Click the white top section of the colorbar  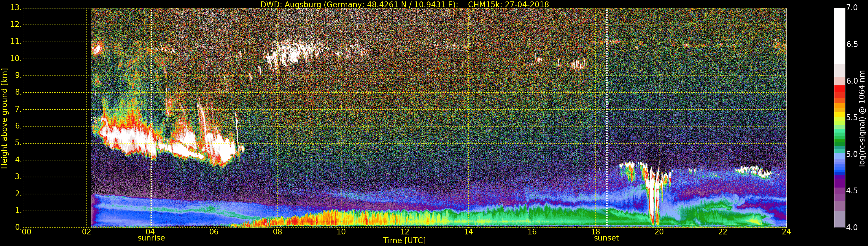(x=839, y=36)
